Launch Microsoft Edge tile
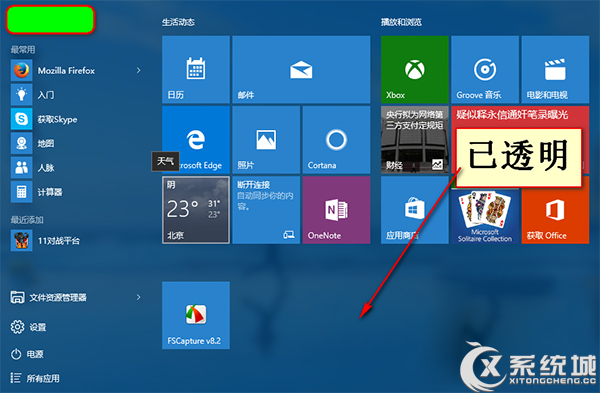 click(196, 140)
